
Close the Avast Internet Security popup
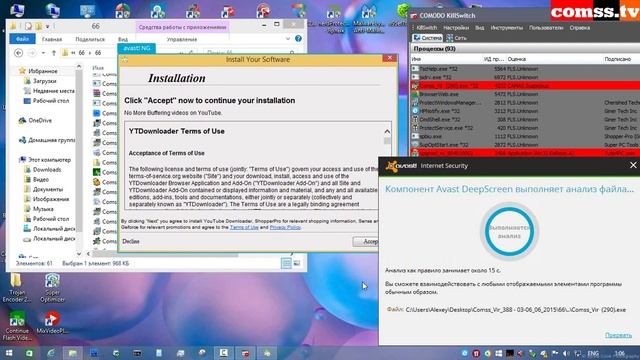633,165
